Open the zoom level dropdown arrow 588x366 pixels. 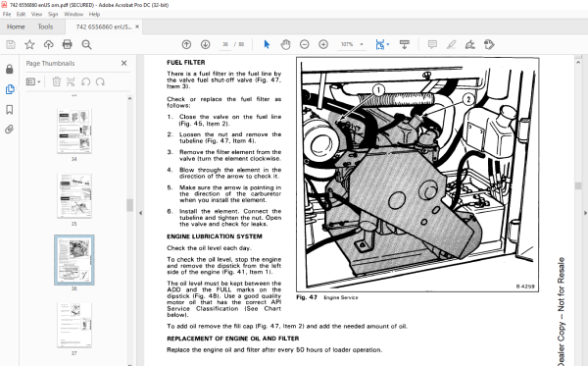[x=362, y=44]
